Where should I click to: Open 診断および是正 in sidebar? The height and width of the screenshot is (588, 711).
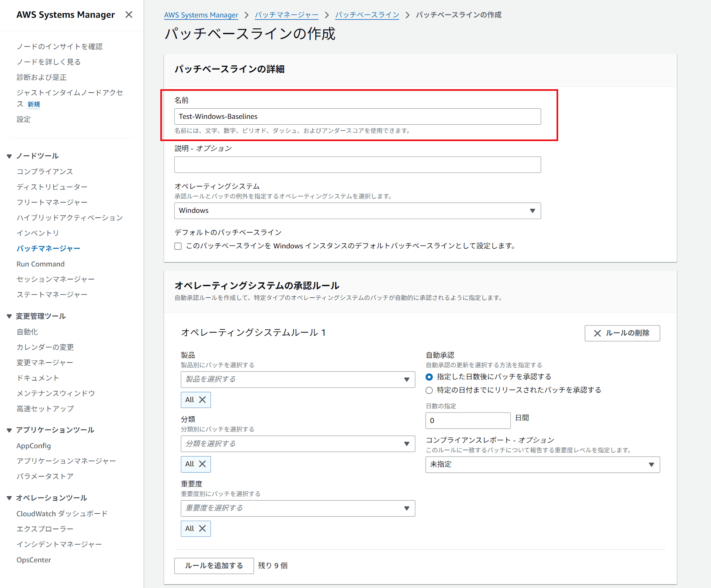(x=42, y=77)
